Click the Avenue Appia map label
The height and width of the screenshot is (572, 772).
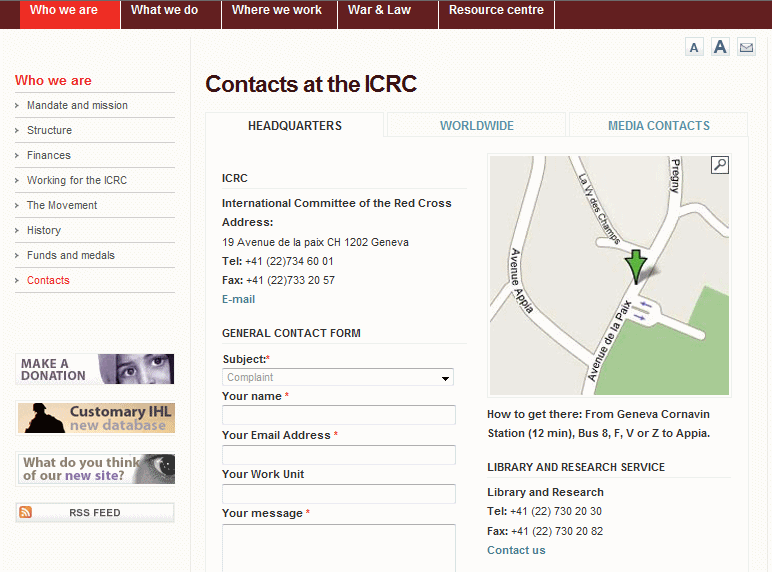pos(521,281)
